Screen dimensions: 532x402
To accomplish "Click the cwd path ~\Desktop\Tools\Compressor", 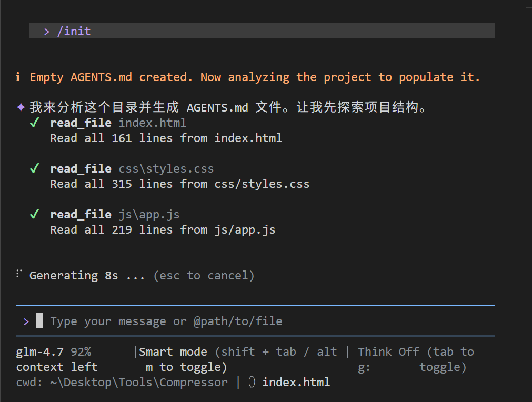I will click(x=139, y=382).
